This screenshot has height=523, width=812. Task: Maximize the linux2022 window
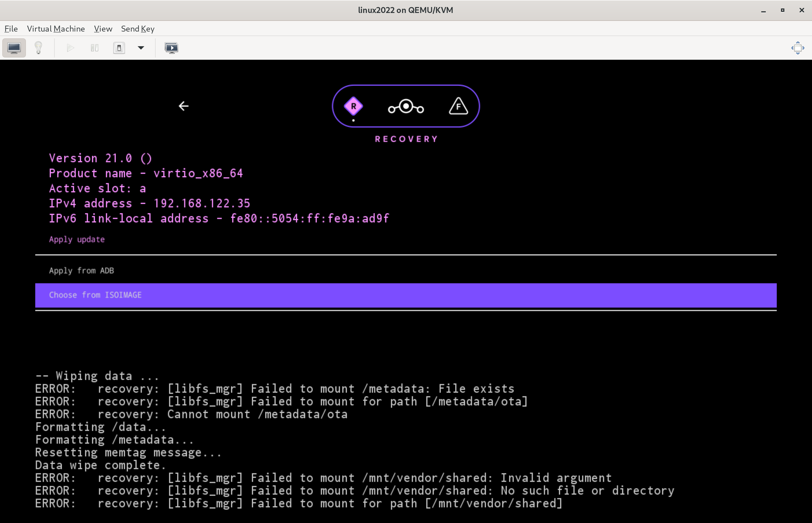point(782,10)
